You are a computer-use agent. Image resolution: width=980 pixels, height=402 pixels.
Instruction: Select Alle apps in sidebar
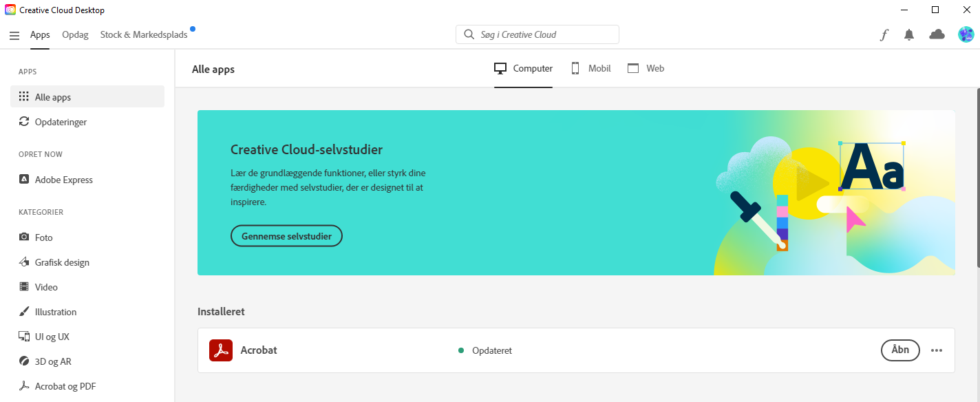[87, 97]
